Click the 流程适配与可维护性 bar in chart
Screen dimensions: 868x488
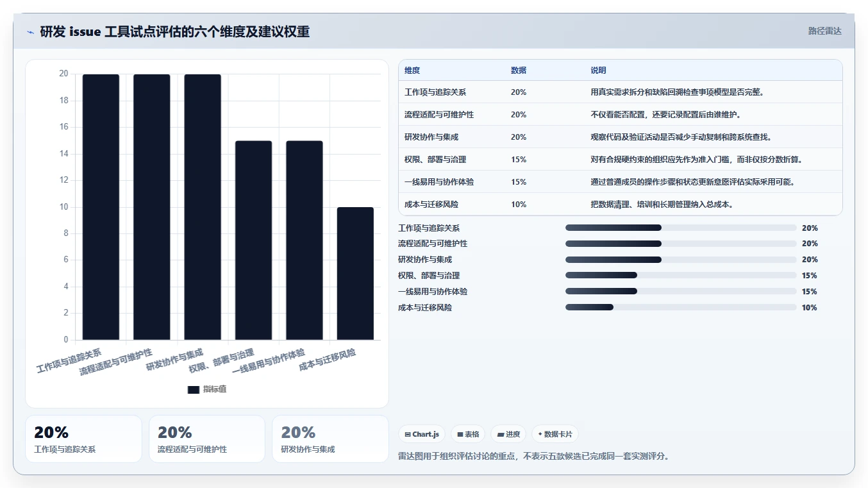pyautogui.click(x=152, y=207)
